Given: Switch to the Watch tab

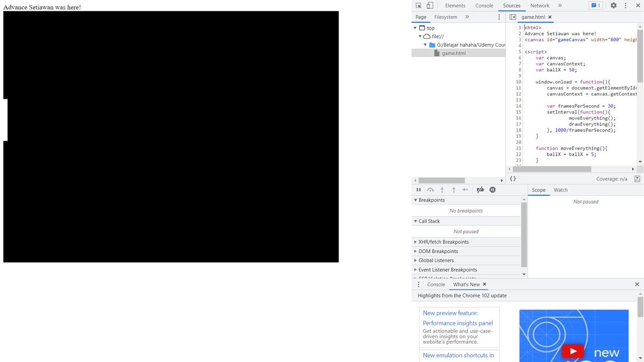Looking at the screenshot, I should click(x=561, y=190).
